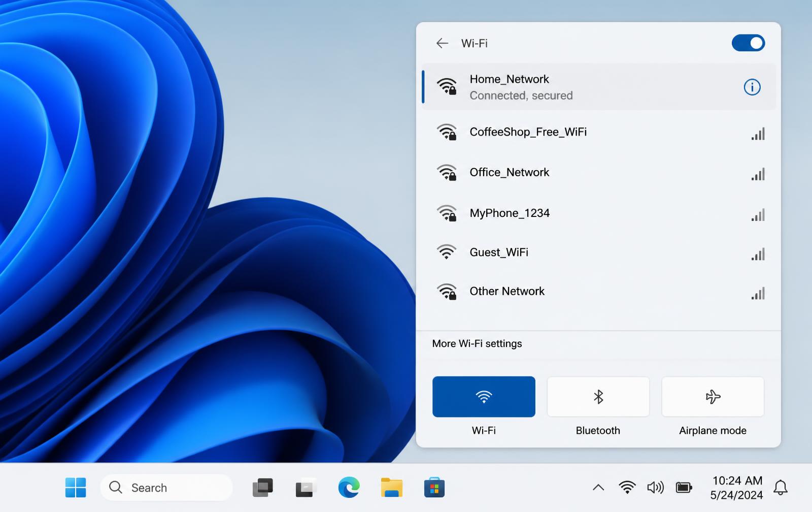Click the system tray Wi-Fi icon

627,488
